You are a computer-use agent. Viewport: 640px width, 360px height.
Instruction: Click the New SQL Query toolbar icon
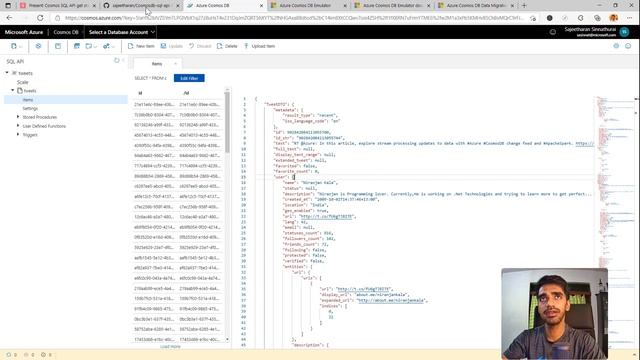[x=77, y=46]
